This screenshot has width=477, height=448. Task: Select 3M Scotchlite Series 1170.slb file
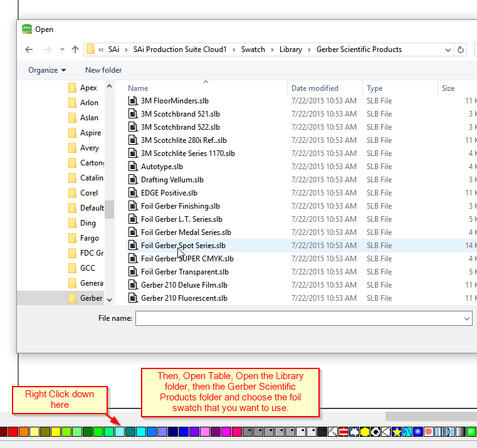tap(188, 154)
